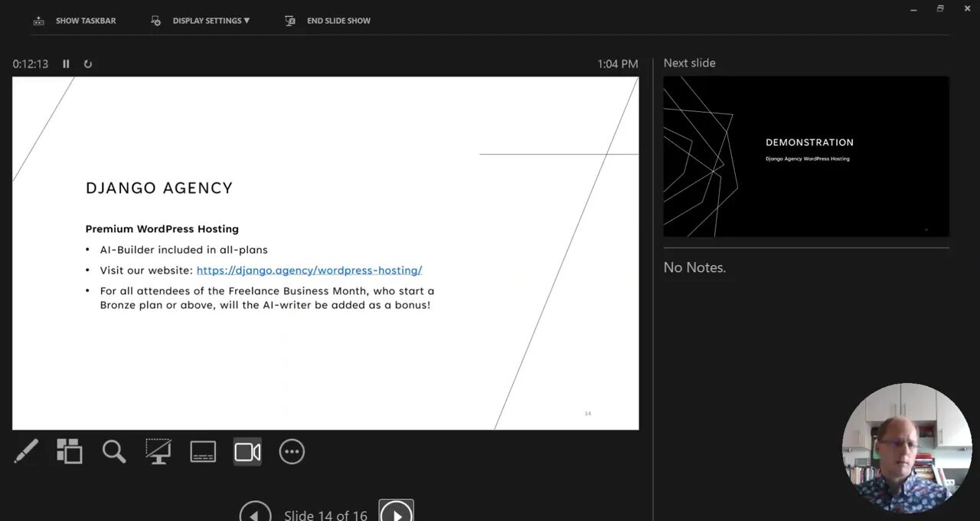Go to the previous slide arrow
Image resolution: width=980 pixels, height=521 pixels.
tap(255, 514)
